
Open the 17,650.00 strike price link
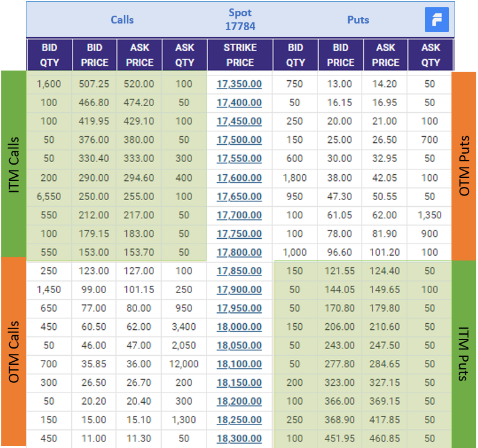(x=240, y=197)
